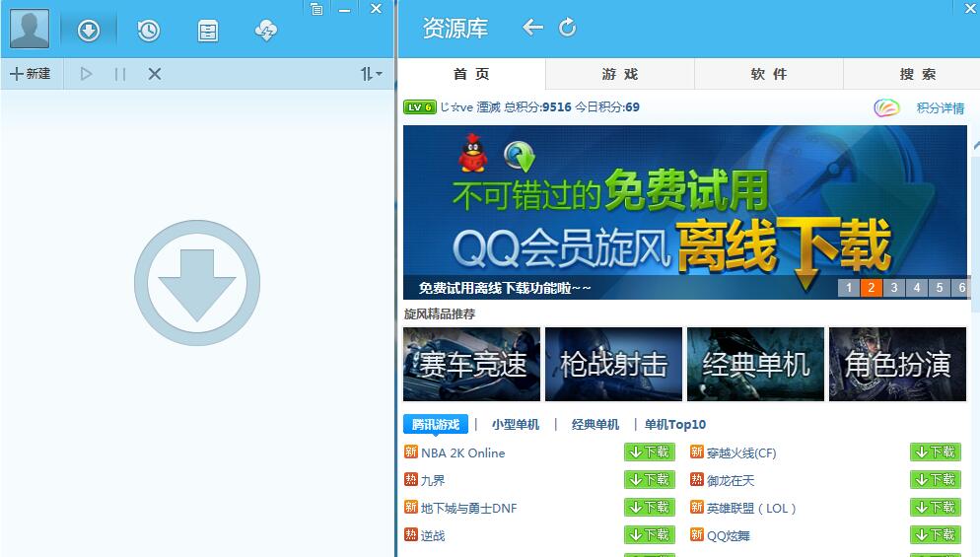
Task: Click the LV 6 level badge
Action: (x=419, y=106)
